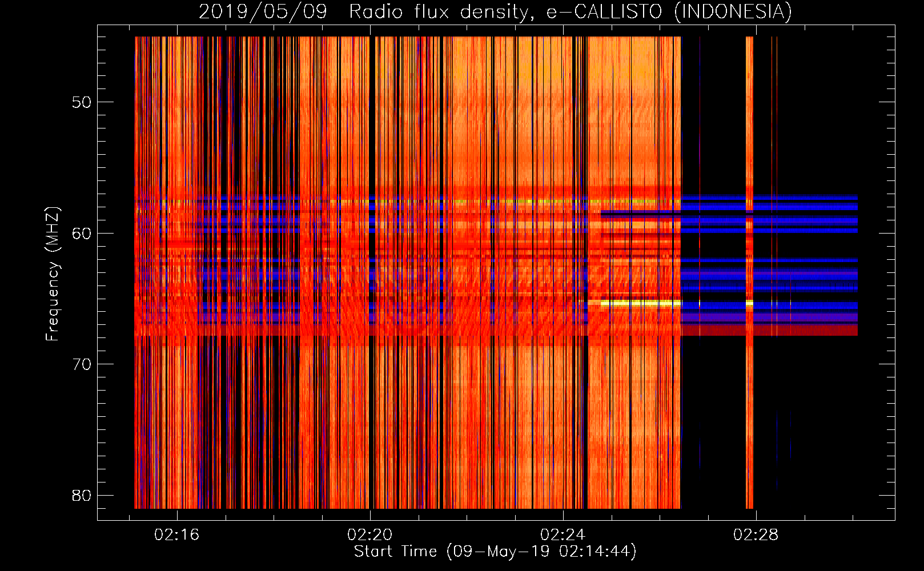This screenshot has width=924, height=571.
Task: Click the '02:28' time tick label
Action: coord(756,534)
